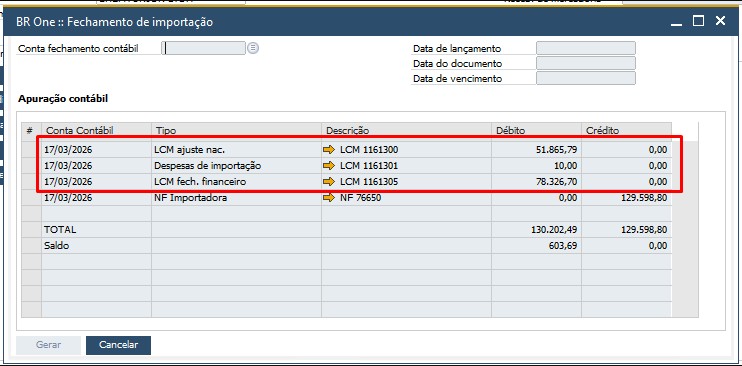Screen dimensions: 742x366
Task: Click the table vertical scrollbar
Action: point(685,229)
